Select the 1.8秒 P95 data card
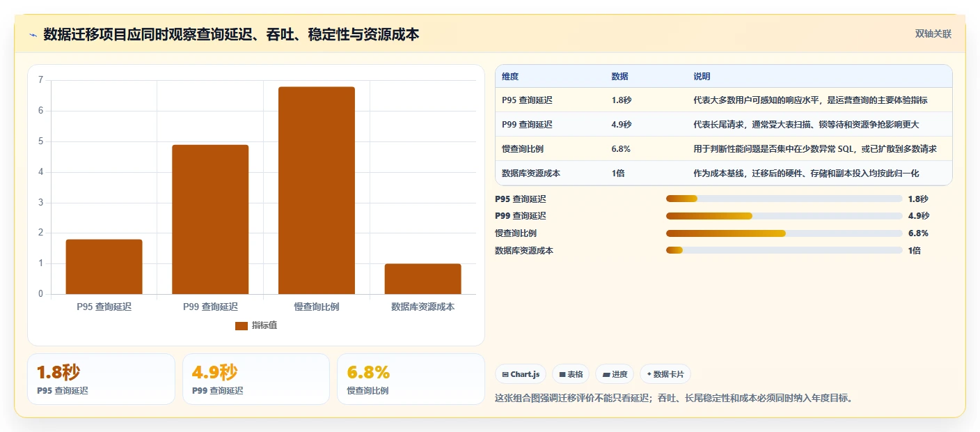Screen dimensions: 980x432 click(x=101, y=379)
